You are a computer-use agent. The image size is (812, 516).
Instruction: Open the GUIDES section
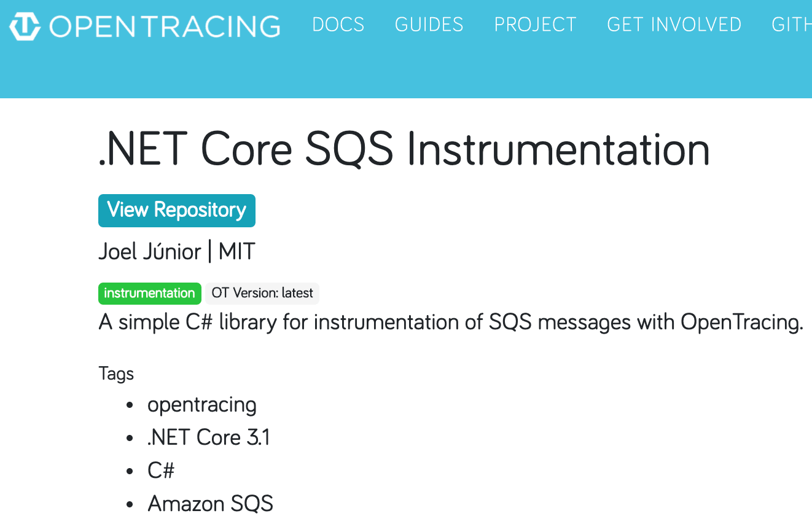(429, 25)
